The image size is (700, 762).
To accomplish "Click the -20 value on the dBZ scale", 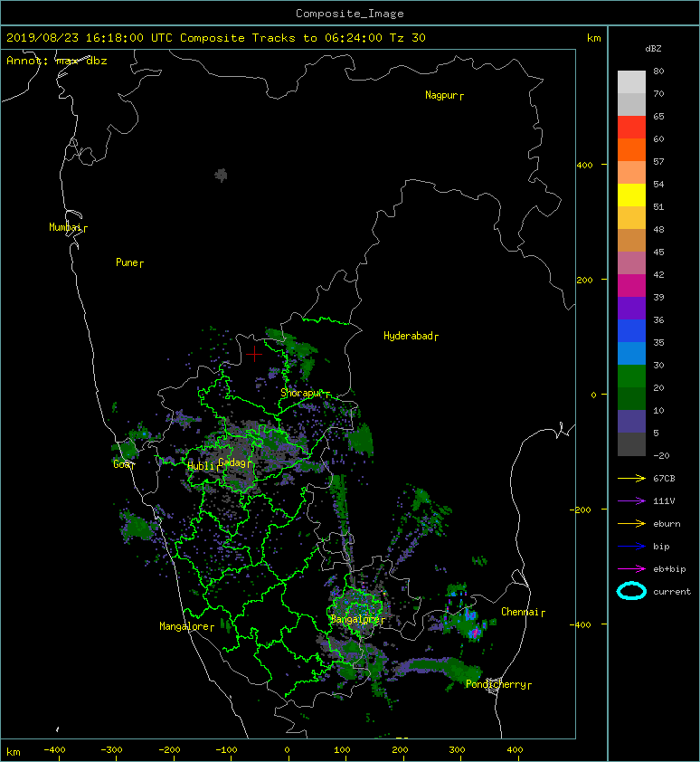I will [x=661, y=456].
